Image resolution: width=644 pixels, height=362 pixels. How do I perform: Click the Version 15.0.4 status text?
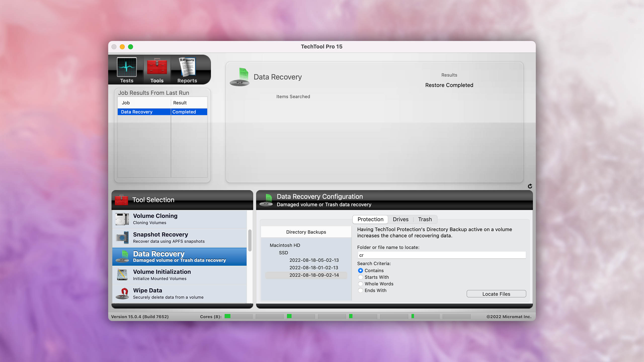tap(140, 316)
